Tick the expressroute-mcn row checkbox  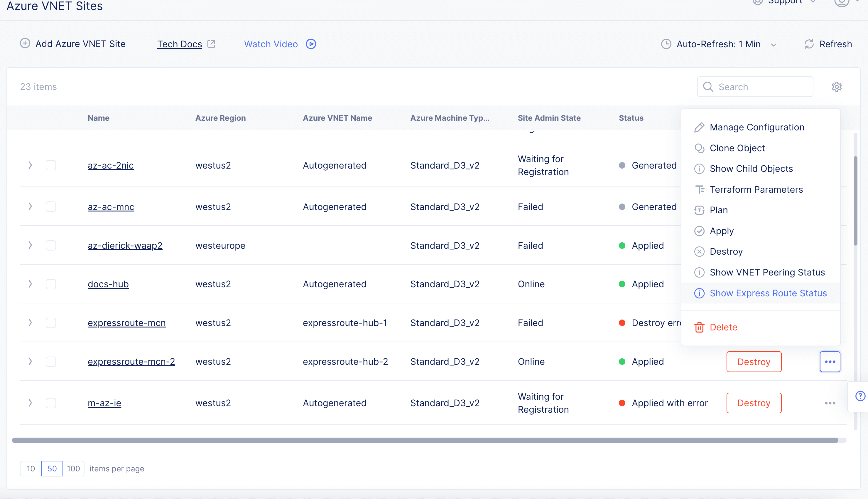point(51,323)
